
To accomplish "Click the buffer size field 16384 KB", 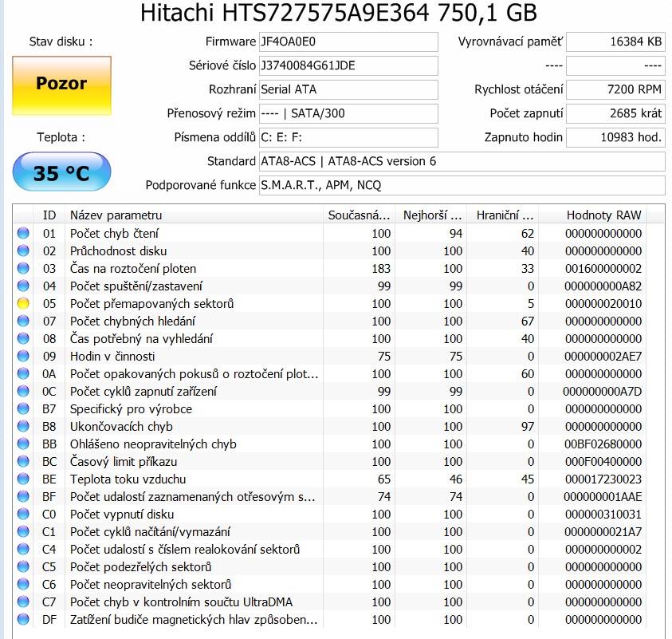I will click(615, 41).
